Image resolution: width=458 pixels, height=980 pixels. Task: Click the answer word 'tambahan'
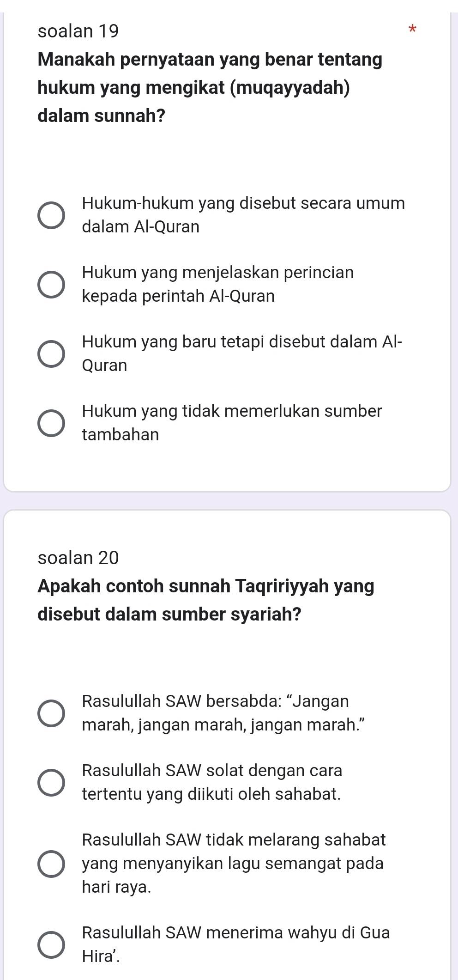(x=121, y=435)
